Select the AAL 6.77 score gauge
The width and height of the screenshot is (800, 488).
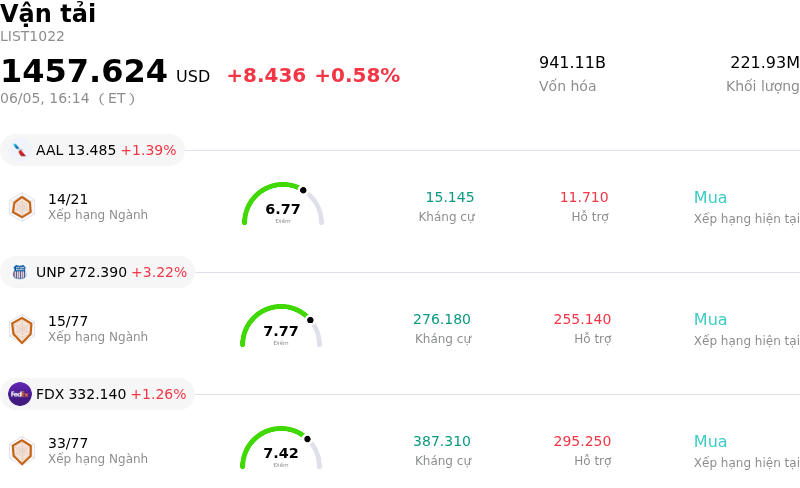[283, 204]
